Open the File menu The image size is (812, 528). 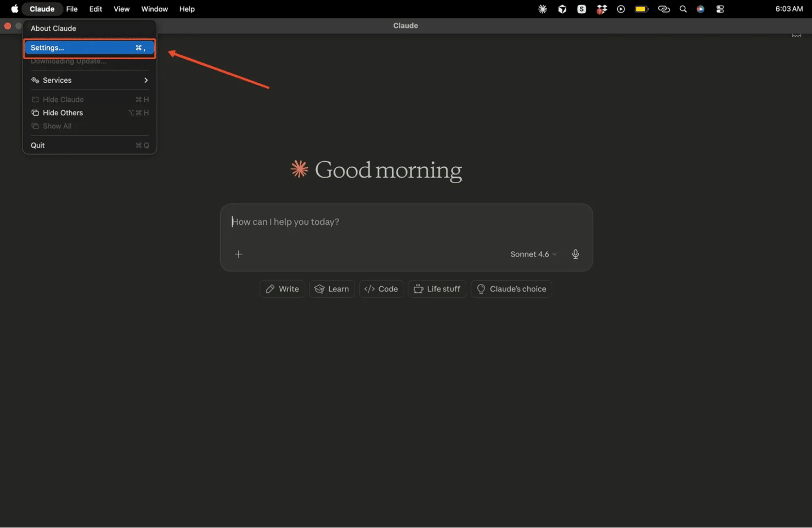point(72,9)
